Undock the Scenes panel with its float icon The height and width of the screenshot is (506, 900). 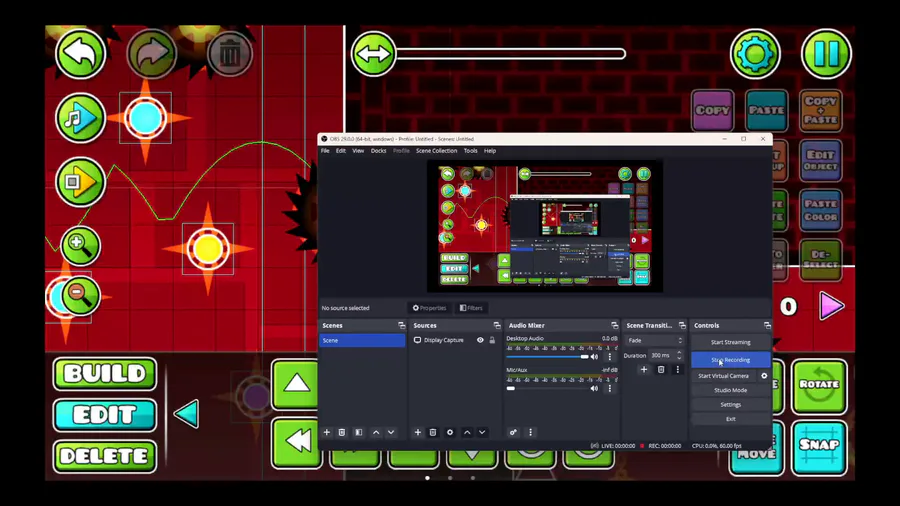(401, 325)
